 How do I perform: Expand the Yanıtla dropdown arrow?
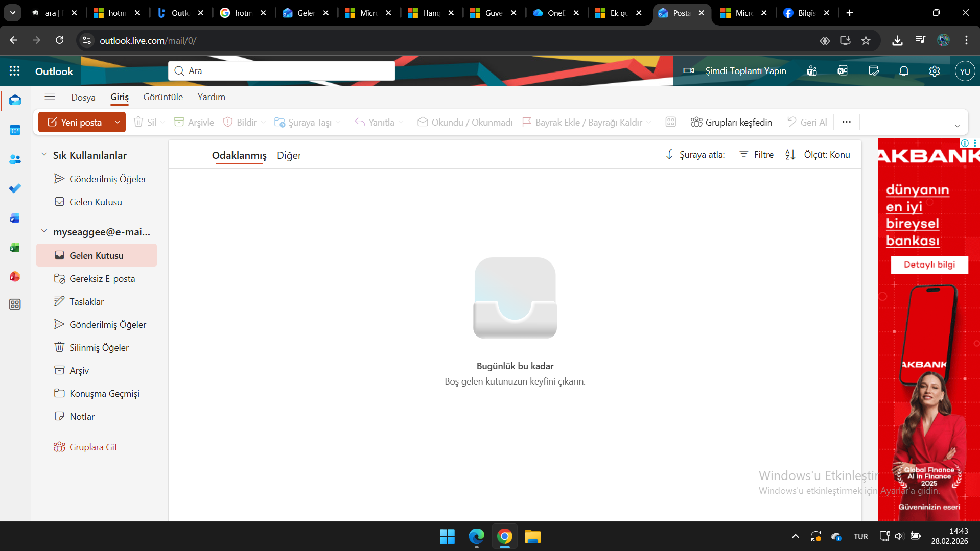click(x=401, y=123)
